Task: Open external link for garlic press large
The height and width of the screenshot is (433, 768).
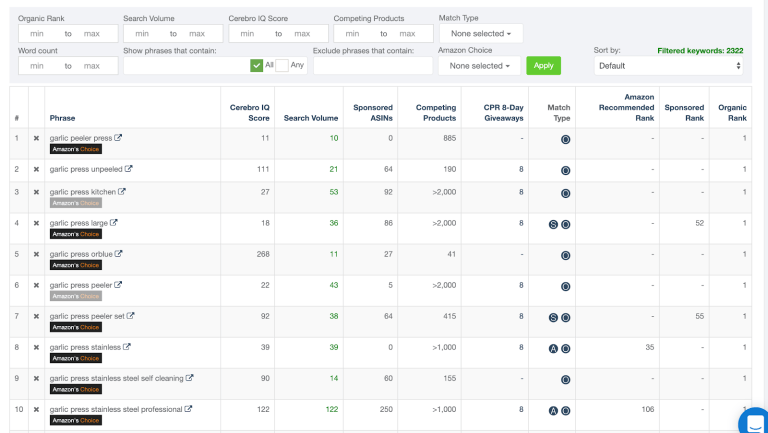Action: [x=114, y=222]
